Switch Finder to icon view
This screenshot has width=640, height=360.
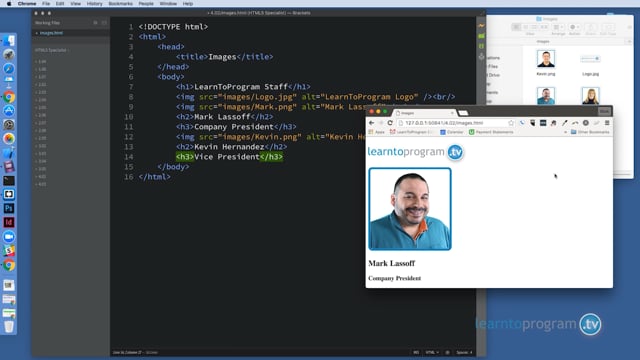click(516, 27)
